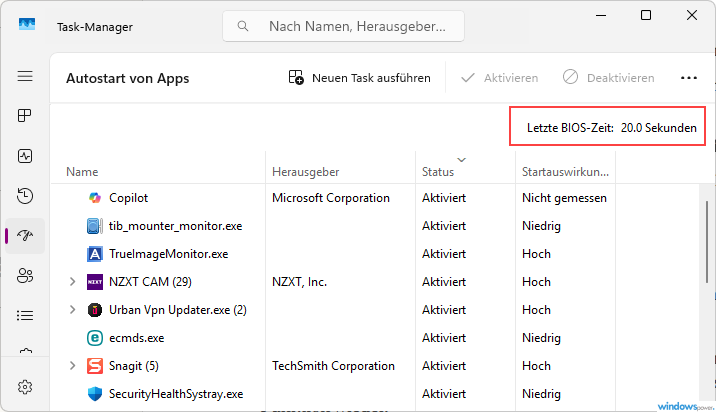Click Microsoft Corporation publisher cell
Screen dimensions: 716x412
[331, 198]
